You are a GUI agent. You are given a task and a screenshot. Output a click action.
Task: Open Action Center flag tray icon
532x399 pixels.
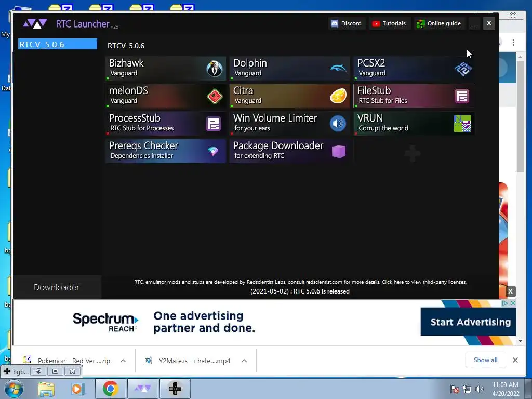pos(455,389)
